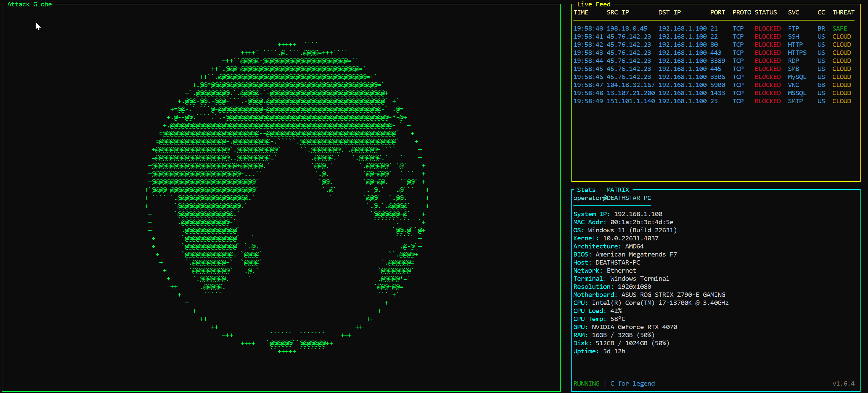Viewport: 868px width, 393px height.
Task: Click the SMTP service cell
Action: click(x=795, y=102)
